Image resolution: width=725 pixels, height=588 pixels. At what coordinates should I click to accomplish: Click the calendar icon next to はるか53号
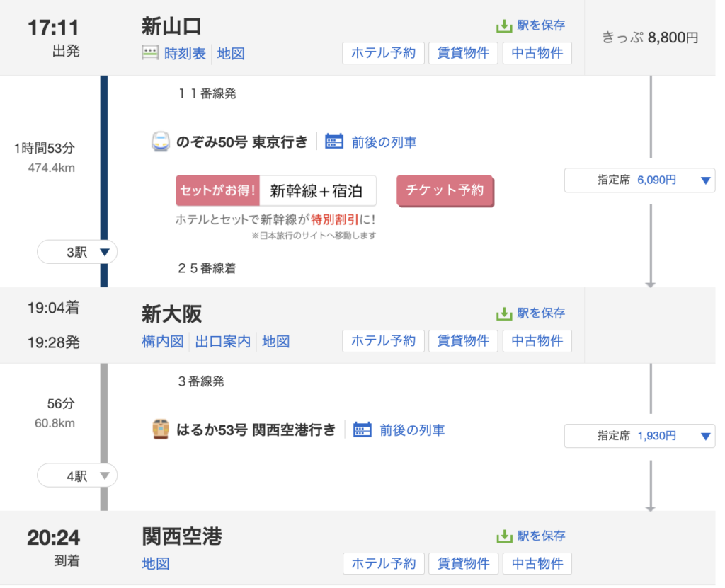pos(362,430)
